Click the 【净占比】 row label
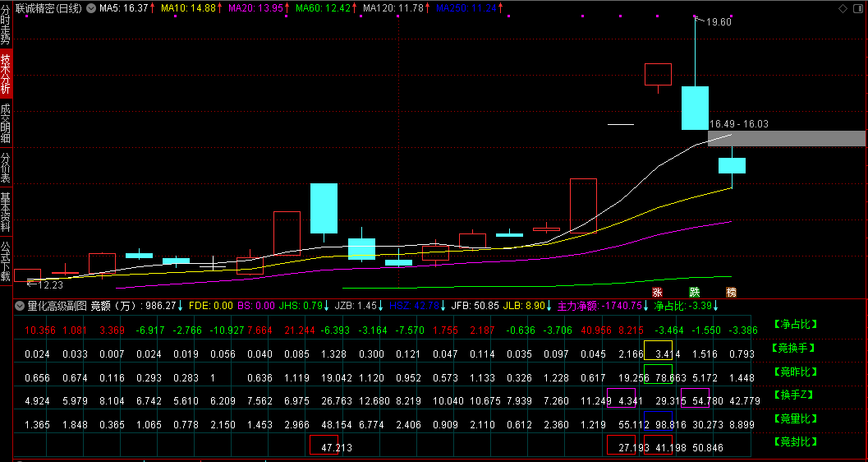 coord(796,325)
